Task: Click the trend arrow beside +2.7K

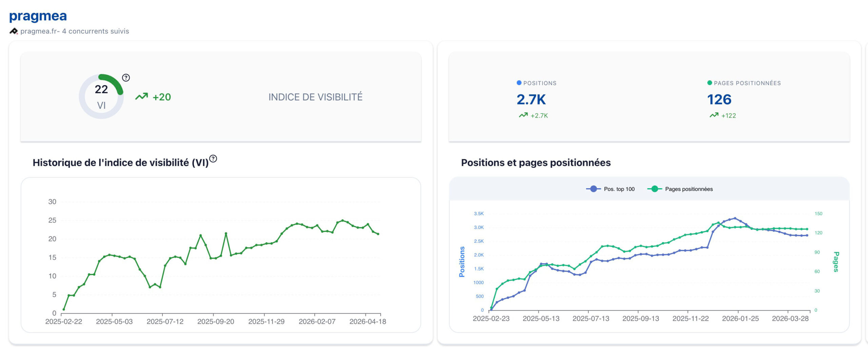Action: [x=523, y=115]
